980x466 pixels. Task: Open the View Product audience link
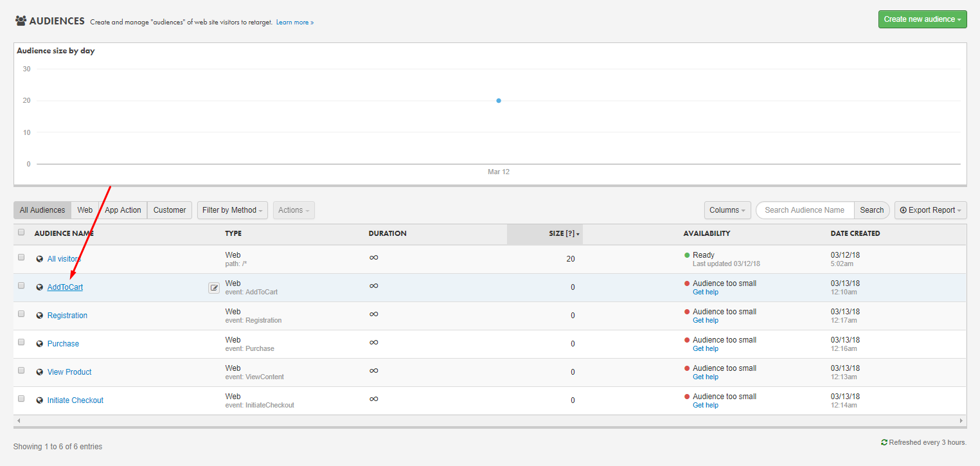[69, 372]
